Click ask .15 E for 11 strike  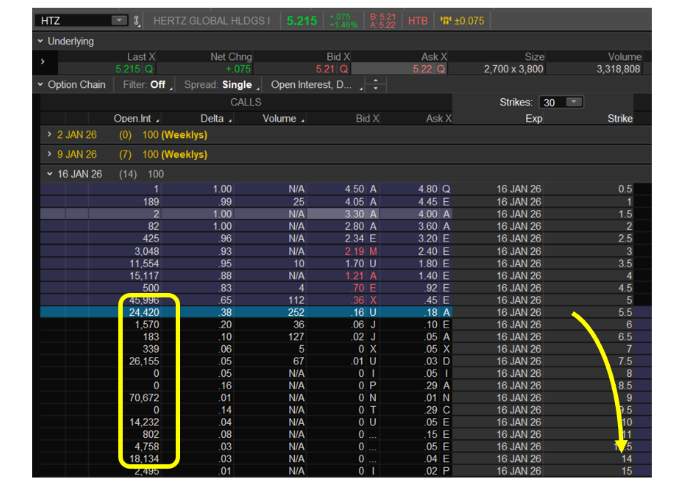(437, 434)
